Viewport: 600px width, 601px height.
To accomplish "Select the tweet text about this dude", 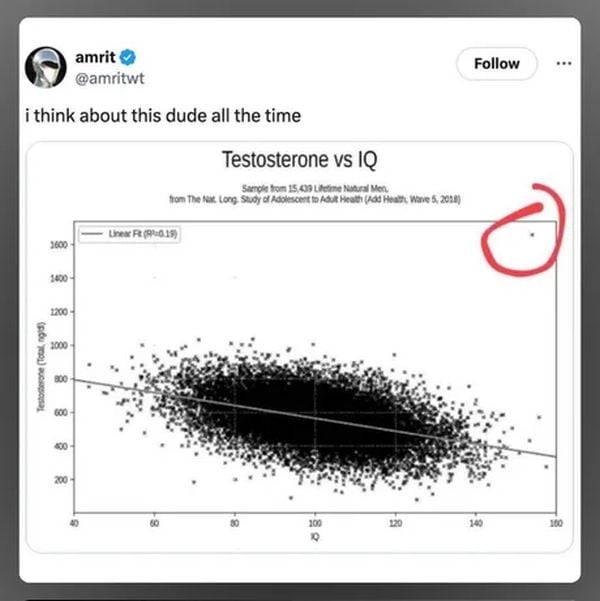I will coord(163,116).
